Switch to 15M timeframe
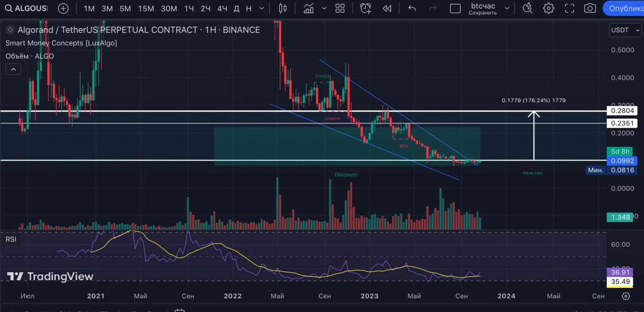The image size is (644, 312). point(146,9)
